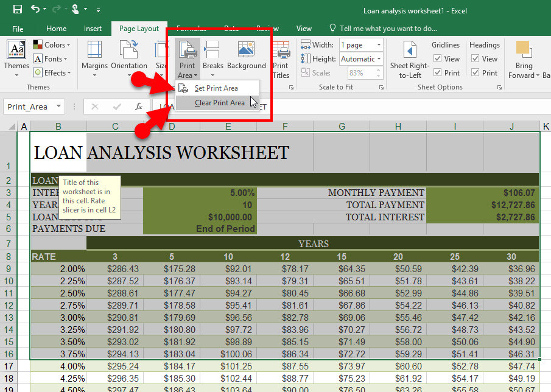This screenshot has width=551, height=392.
Task: Toggle Headings View checkbox
Action: [x=475, y=58]
